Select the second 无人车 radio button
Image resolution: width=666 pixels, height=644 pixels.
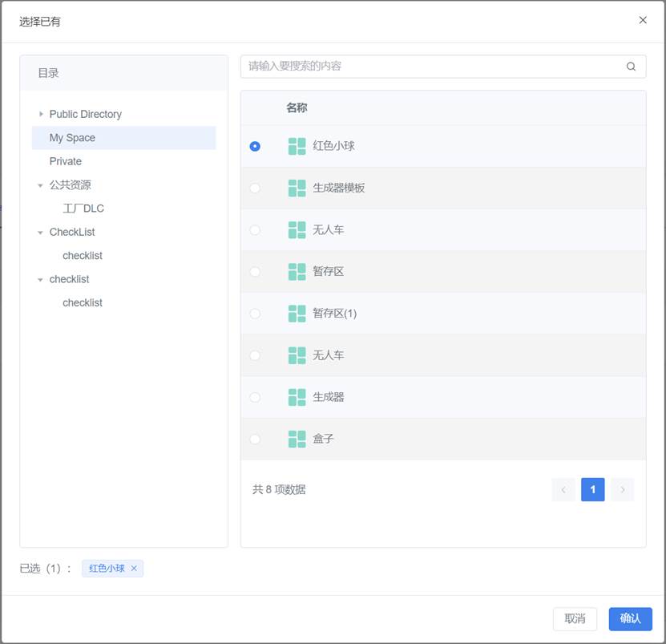[x=255, y=355]
